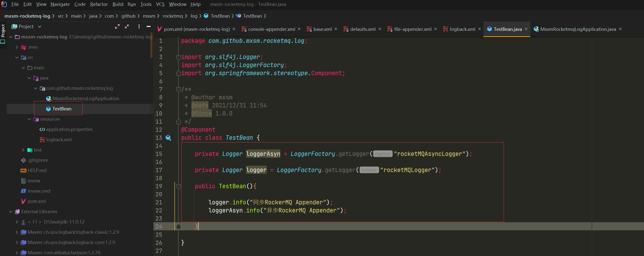Click the pom.xml Maven icon in tree
Screen dimensions: 644x256
coord(23,201)
